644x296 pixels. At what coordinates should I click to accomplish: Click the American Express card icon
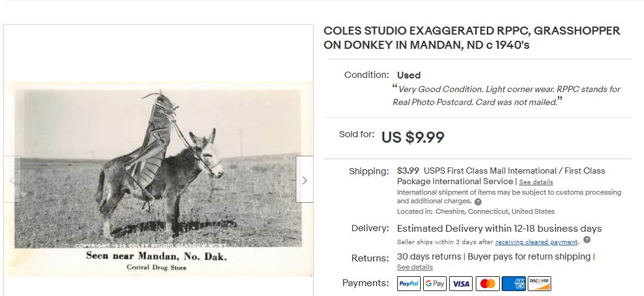point(513,284)
